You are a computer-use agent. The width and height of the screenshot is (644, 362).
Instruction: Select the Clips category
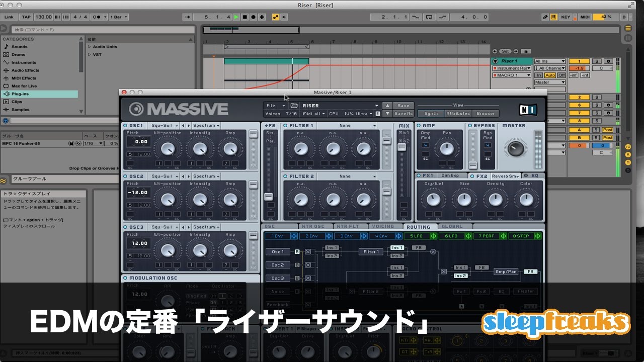point(17,102)
